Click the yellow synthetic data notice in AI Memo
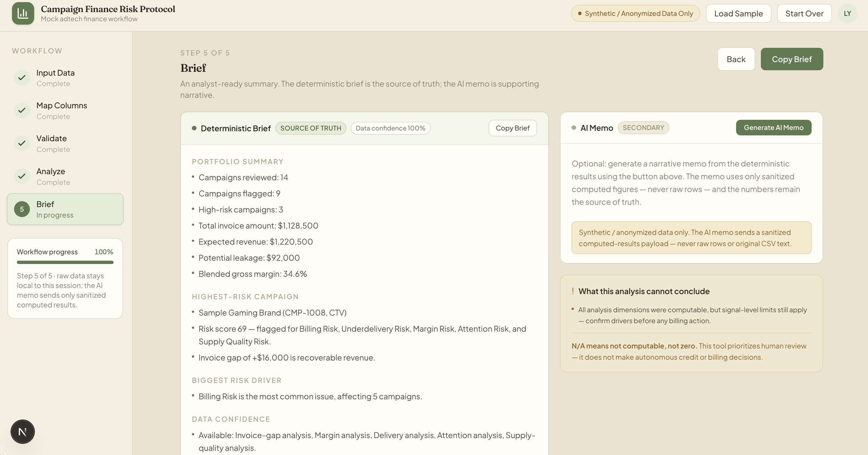The image size is (868, 455). (691, 238)
